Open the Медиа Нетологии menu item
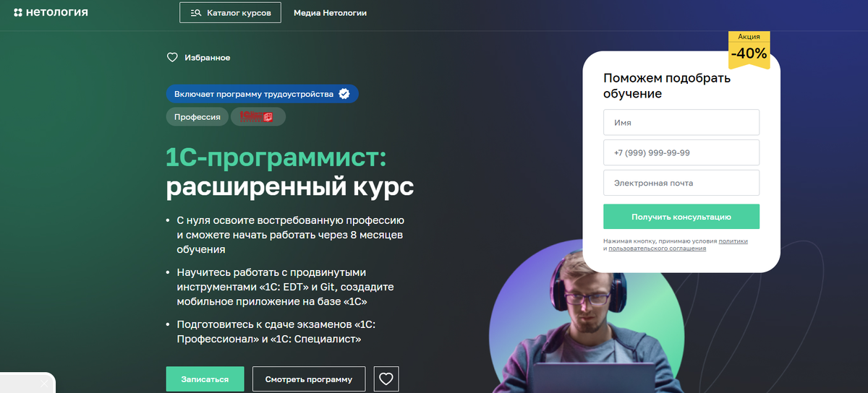Image resolution: width=868 pixels, height=393 pixels. [330, 13]
